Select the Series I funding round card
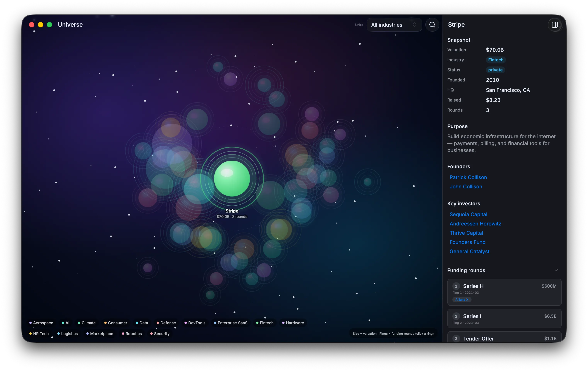The height and width of the screenshot is (371, 588). click(x=504, y=318)
